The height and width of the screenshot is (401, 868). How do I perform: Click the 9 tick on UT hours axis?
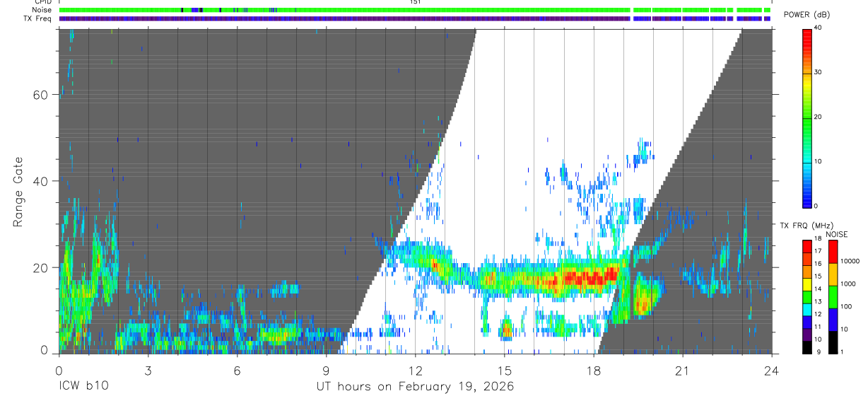coord(326,371)
